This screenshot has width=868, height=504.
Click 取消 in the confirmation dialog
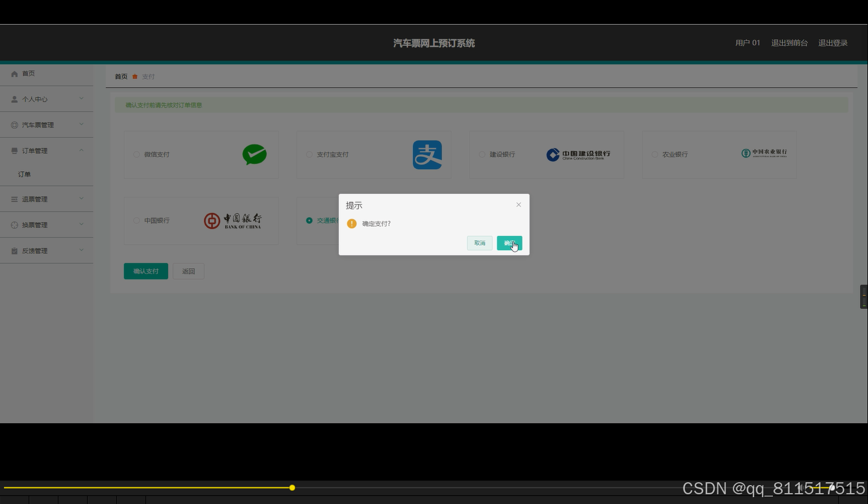click(480, 243)
